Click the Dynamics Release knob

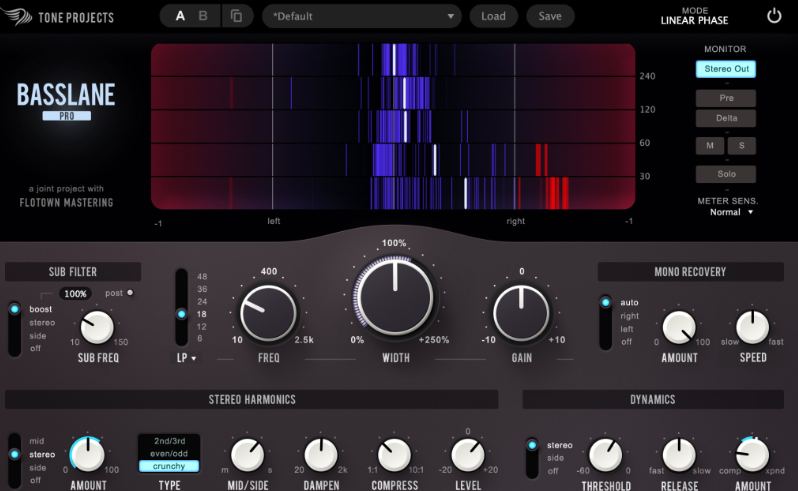[x=679, y=454]
